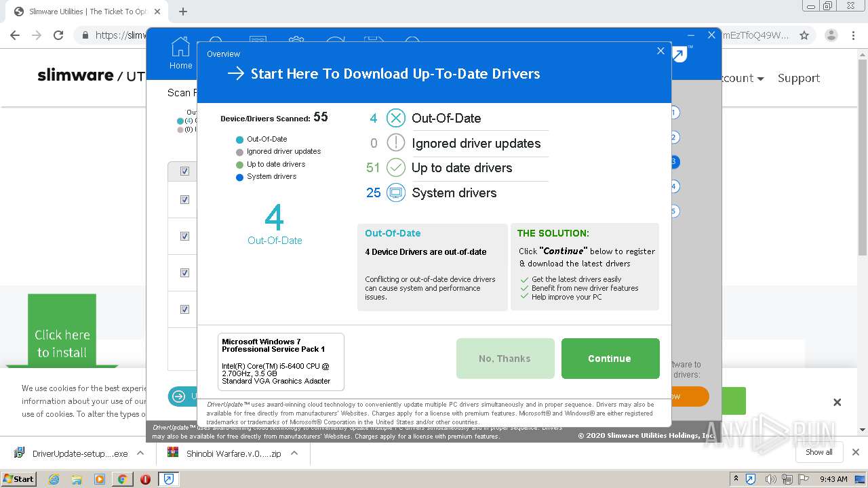
Task: Open Internet Explorer from the taskbar
Action: tap(54, 479)
